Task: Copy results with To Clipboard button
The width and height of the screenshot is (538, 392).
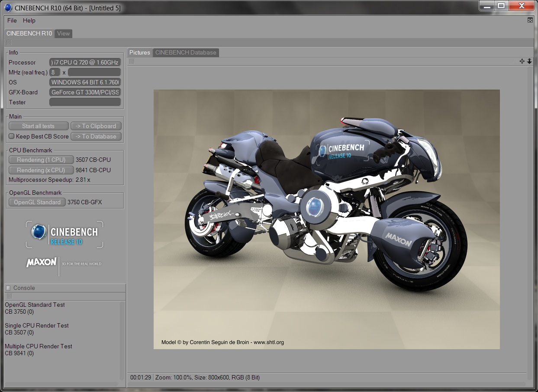Action: click(x=96, y=126)
